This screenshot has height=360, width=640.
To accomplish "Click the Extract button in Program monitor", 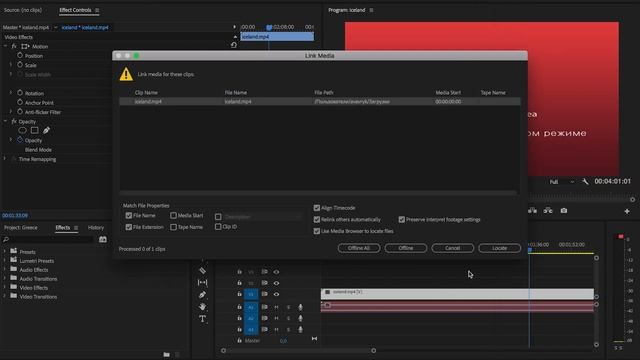I will pos(548,211).
